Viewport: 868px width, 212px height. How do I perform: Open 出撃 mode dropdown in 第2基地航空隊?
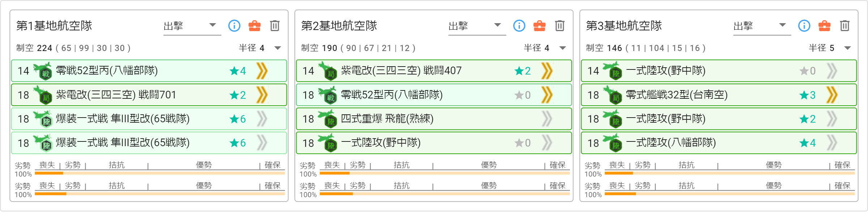477,26
